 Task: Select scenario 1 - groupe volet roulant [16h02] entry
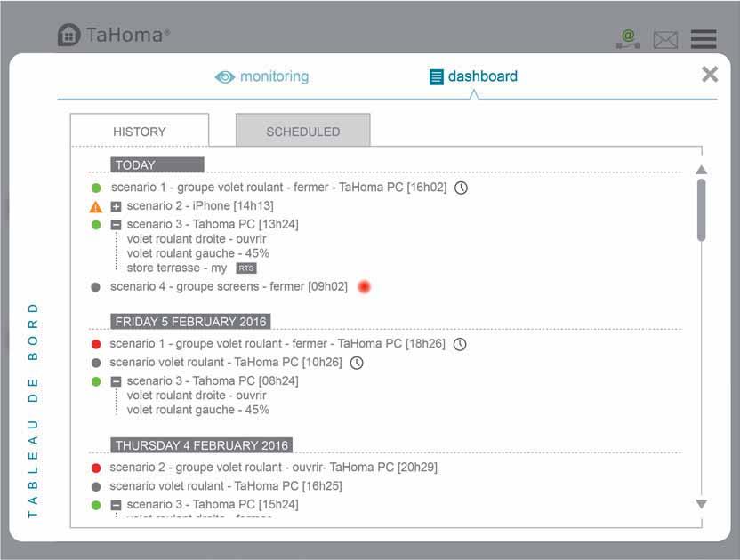click(x=278, y=188)
